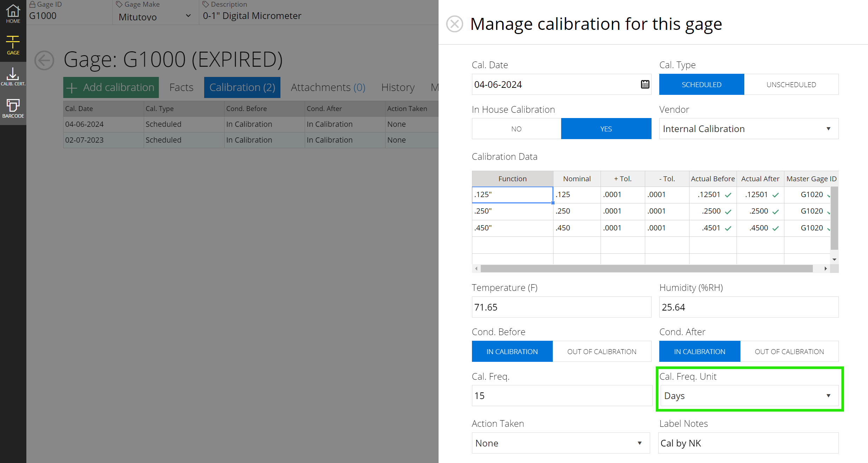This screenshot has height=463, width=868.
Task: Click the tag icon beside Gage Make
Action: pyautogui.click(x=119, y=5)
